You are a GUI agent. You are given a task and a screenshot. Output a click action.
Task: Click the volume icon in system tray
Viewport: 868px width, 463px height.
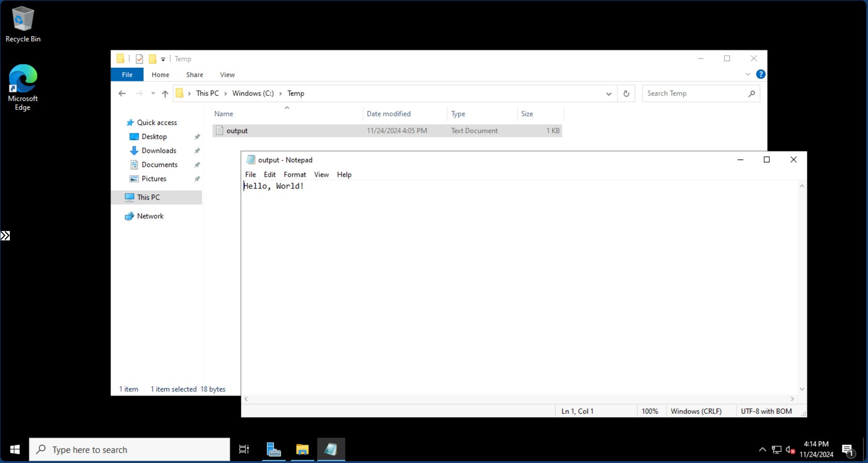pos(790,449)
